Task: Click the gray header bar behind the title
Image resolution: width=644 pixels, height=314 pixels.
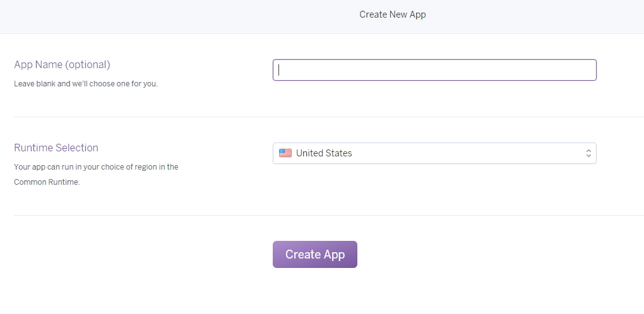Action: 164,16
